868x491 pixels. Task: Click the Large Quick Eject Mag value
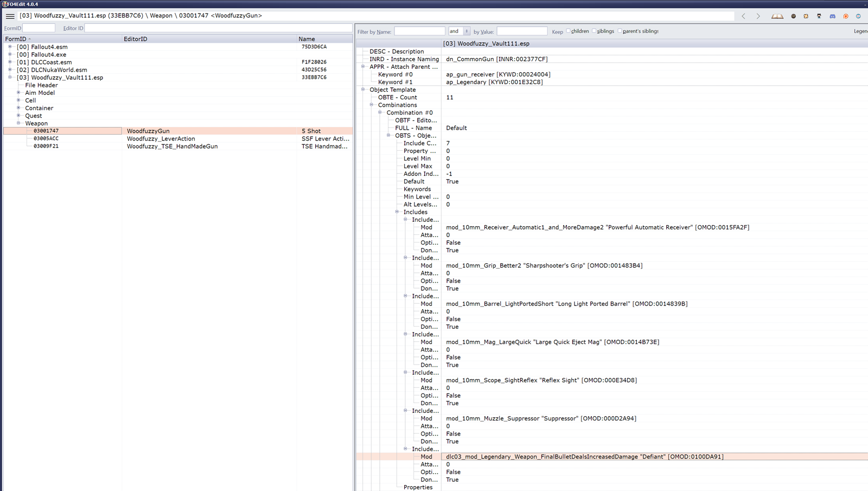pyautogui.click(x=552, y=342)
